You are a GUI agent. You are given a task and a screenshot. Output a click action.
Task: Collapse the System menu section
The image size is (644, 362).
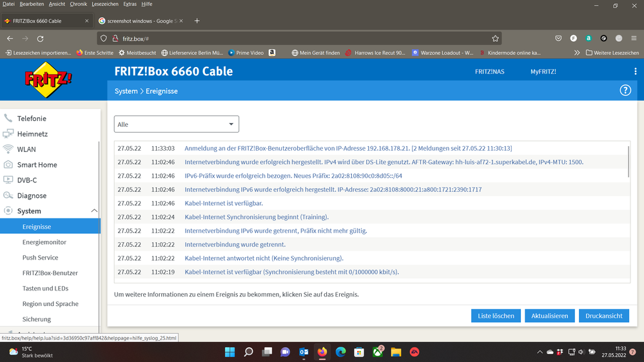click(94, 211)
